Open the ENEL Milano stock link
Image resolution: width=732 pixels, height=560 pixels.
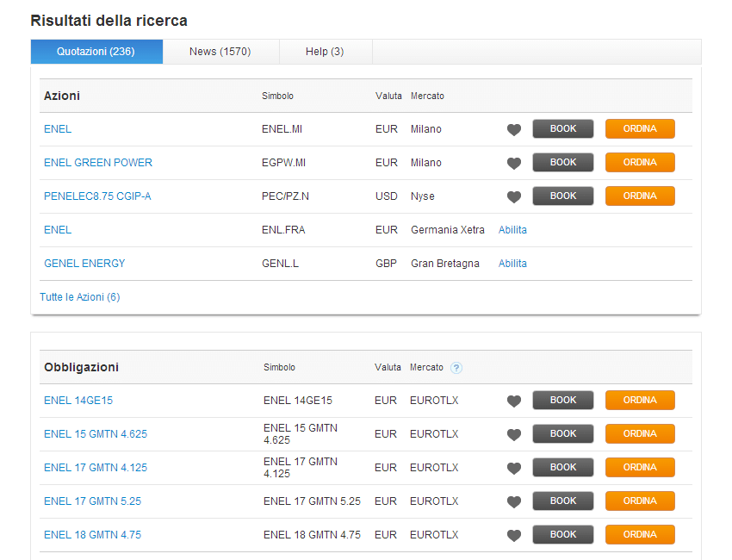pos(58,129)
